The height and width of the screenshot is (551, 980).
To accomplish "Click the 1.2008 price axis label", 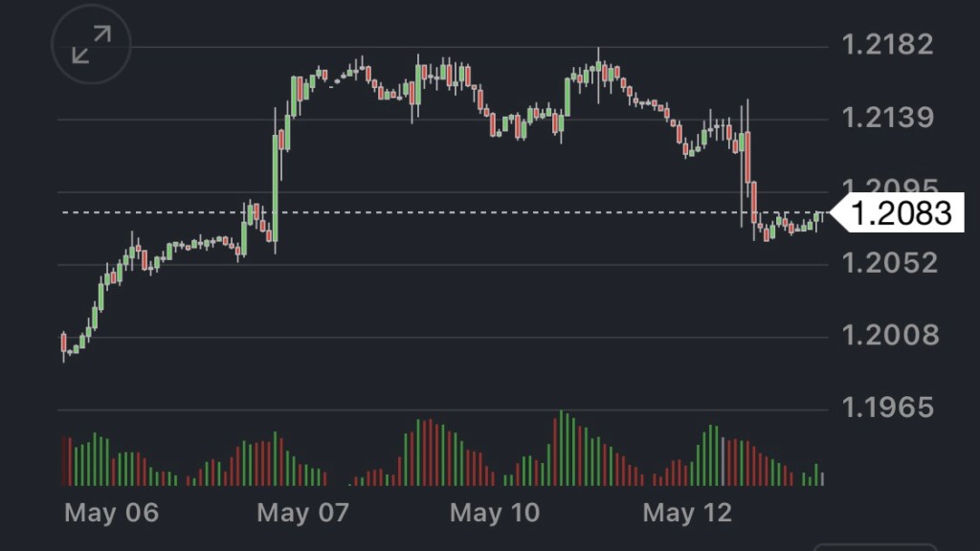I will pos(886,335).
